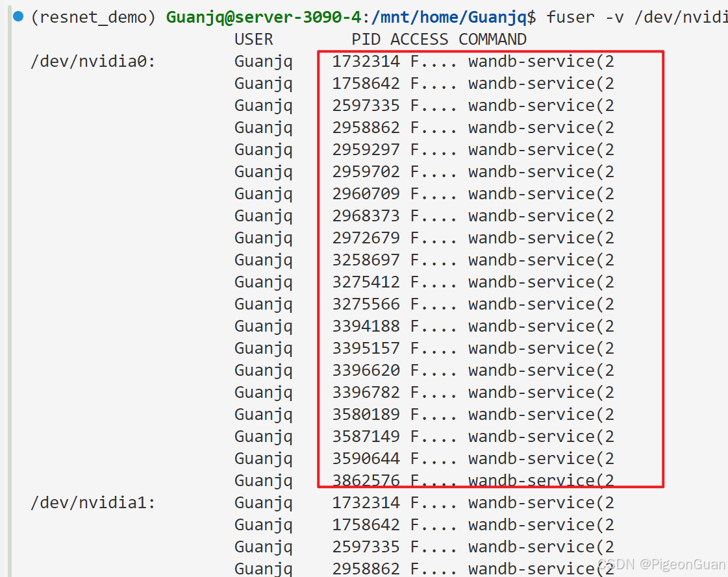
Task: Click PID 3395157
Action: 366,348
